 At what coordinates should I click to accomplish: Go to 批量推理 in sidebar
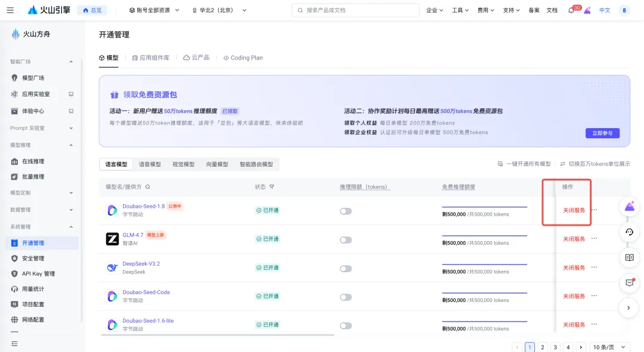tap(33, 177)
